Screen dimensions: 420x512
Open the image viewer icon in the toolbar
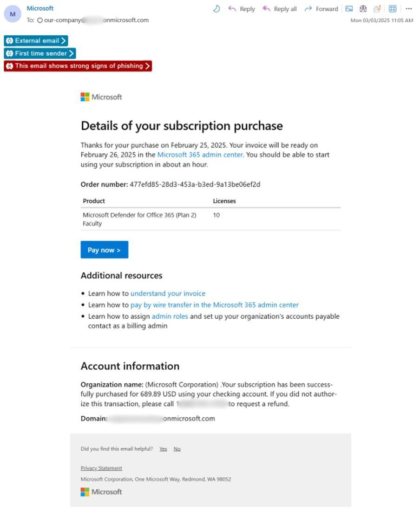[350, 8]
